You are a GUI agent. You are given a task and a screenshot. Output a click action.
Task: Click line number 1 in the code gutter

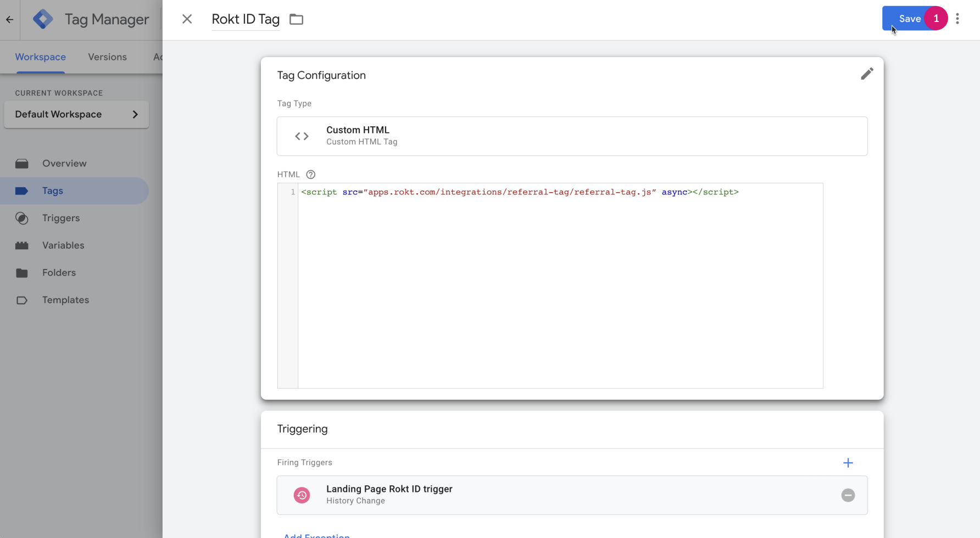(293, 192)
